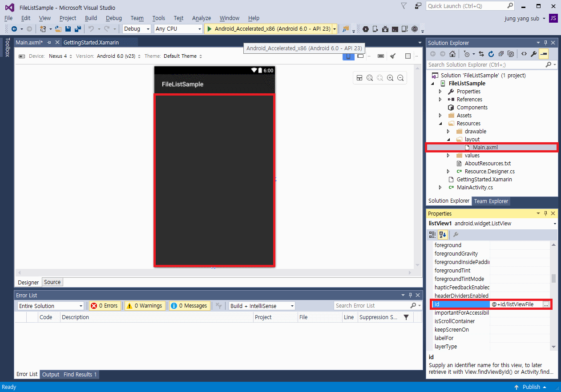Switch to the Output tab

(51, 374)
